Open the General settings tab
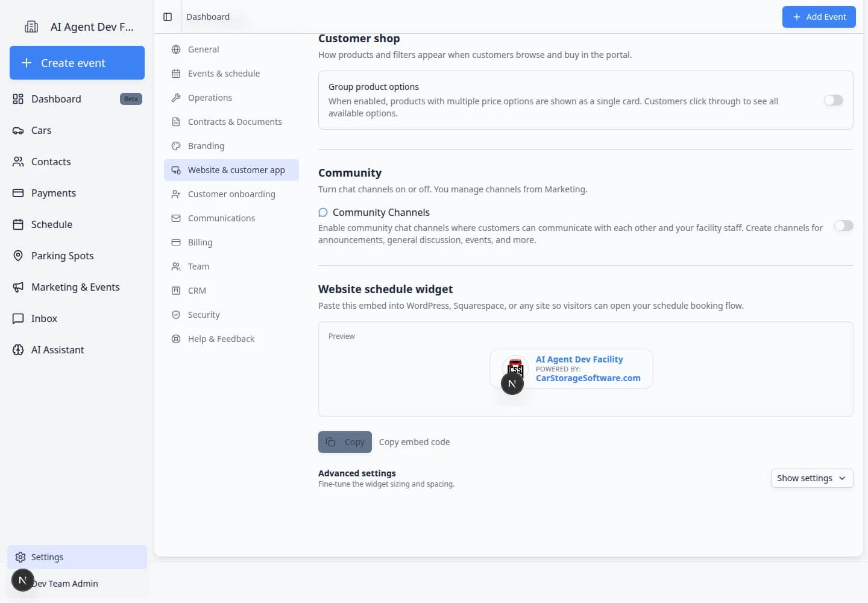Screen dimensions: 868x603 click(231, 49)
